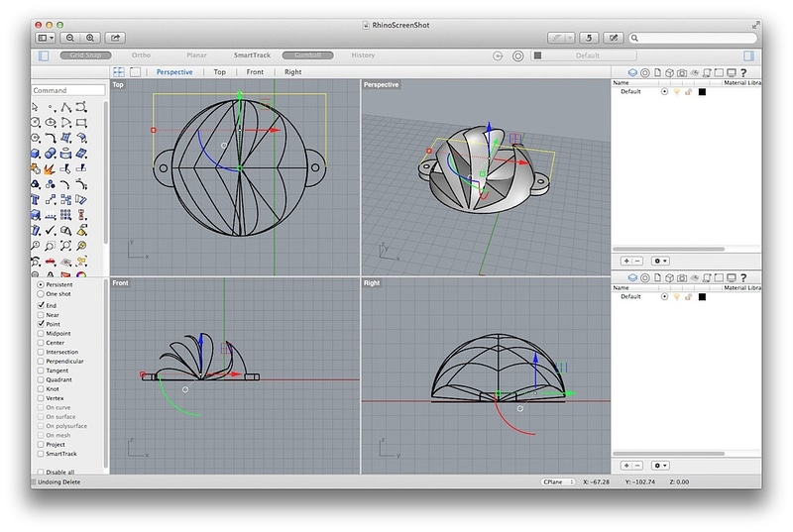Screen dimensions: 793x532
Task: Click the Perspective viewport title label
Action: tap(381, 84)
